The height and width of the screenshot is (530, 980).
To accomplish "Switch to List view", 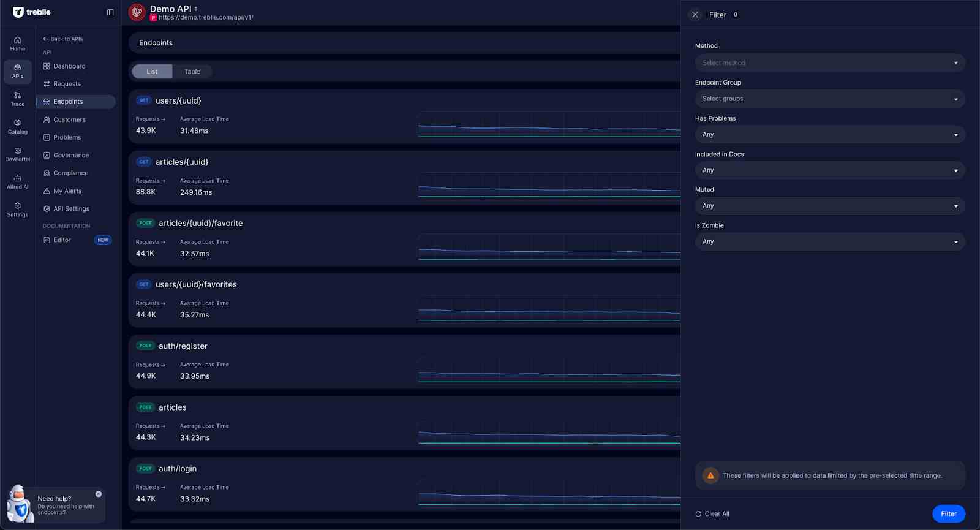I will click(152, 72).
